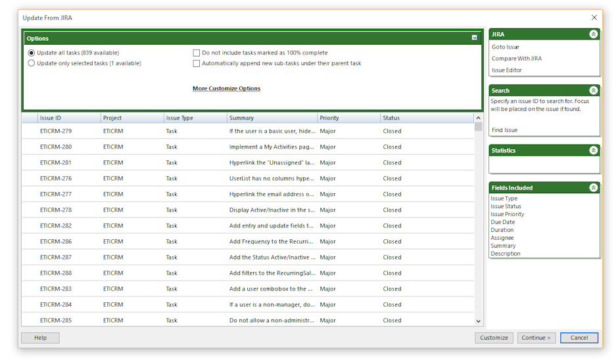Click summary 'Add a user combobox to the ...'
This screenshot has height=364, width=616.
tap(271, 288)
